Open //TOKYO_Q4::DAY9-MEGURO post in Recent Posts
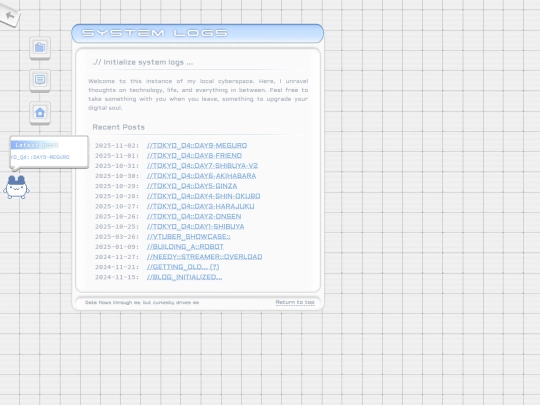 pos(197,146)
